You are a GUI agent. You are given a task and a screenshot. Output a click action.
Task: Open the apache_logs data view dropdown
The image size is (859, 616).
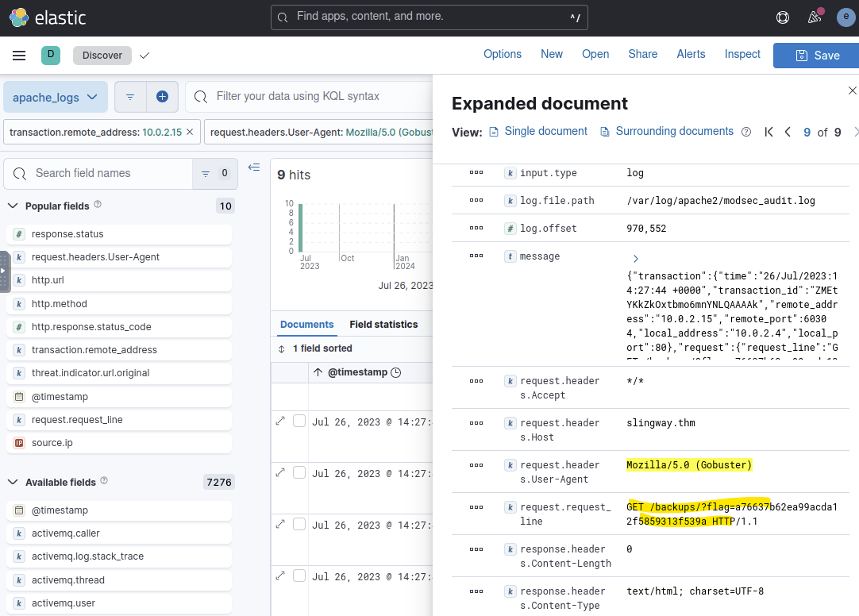55,97
